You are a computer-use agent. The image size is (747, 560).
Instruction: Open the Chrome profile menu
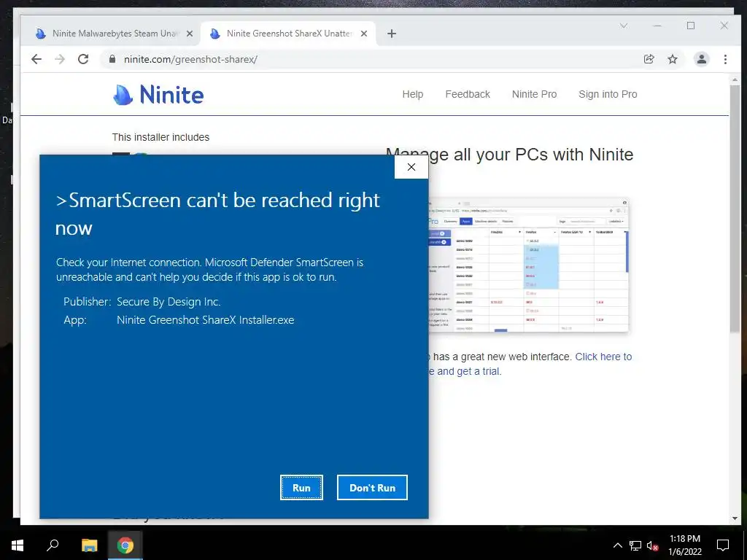point(701,59)
